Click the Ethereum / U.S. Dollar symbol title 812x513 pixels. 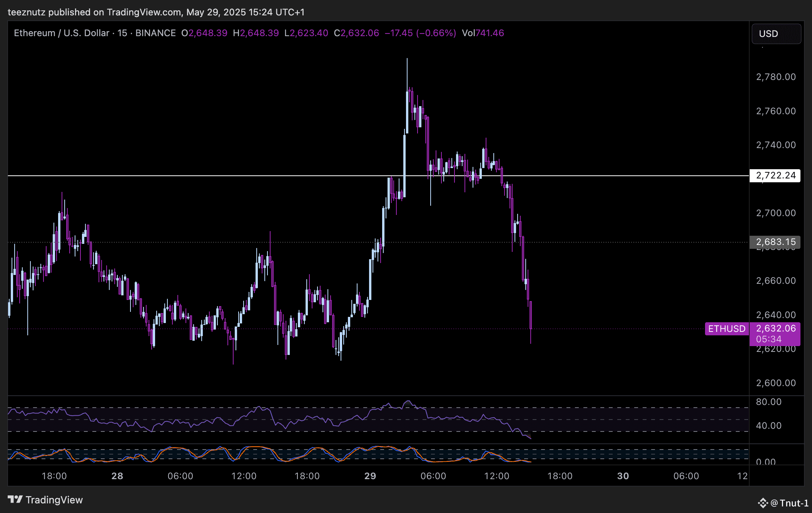(x=62, y=33)
